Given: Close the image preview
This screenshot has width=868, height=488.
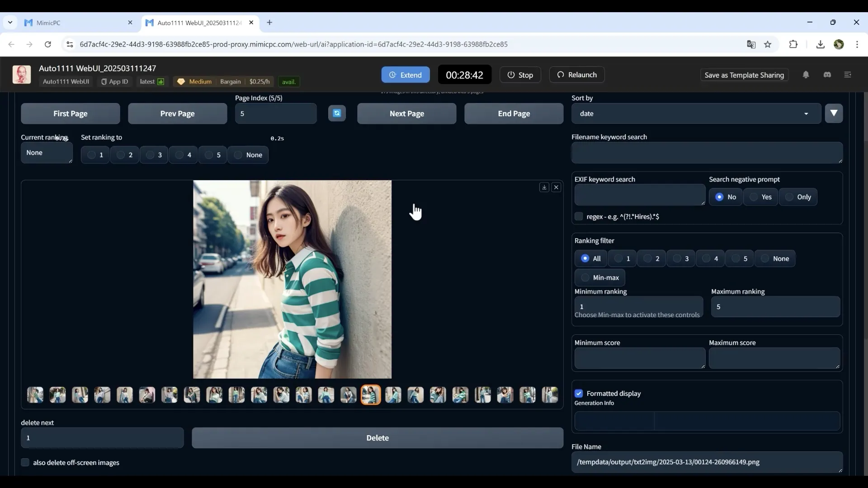Looking at the screenshot, I should (557, 187).
